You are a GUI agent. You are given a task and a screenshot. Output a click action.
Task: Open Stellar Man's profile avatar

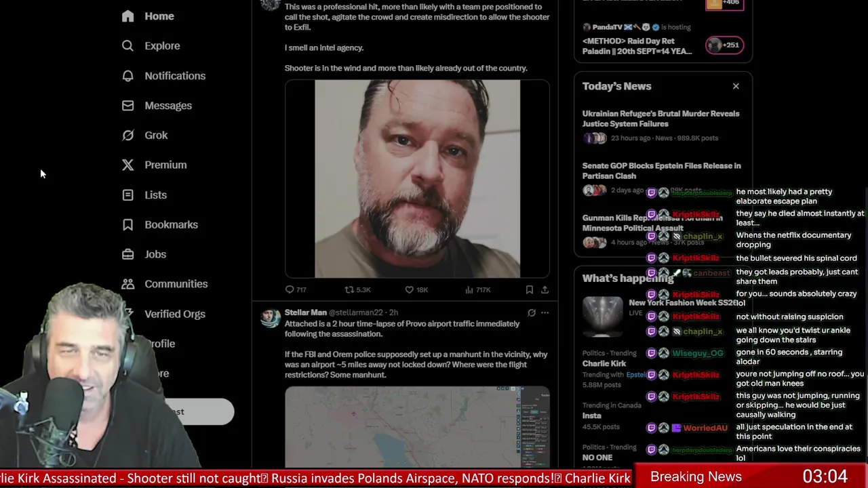tap(270, 318)
